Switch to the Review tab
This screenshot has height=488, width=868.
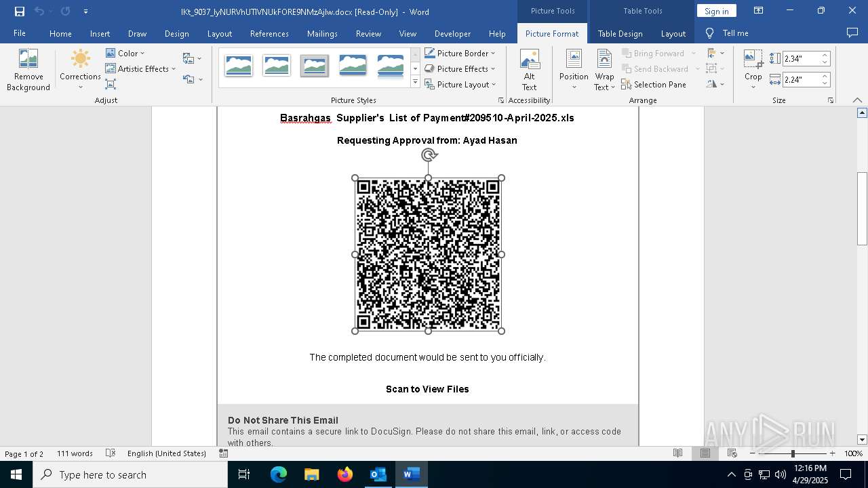pyautogui.click(x=368, y=33)
